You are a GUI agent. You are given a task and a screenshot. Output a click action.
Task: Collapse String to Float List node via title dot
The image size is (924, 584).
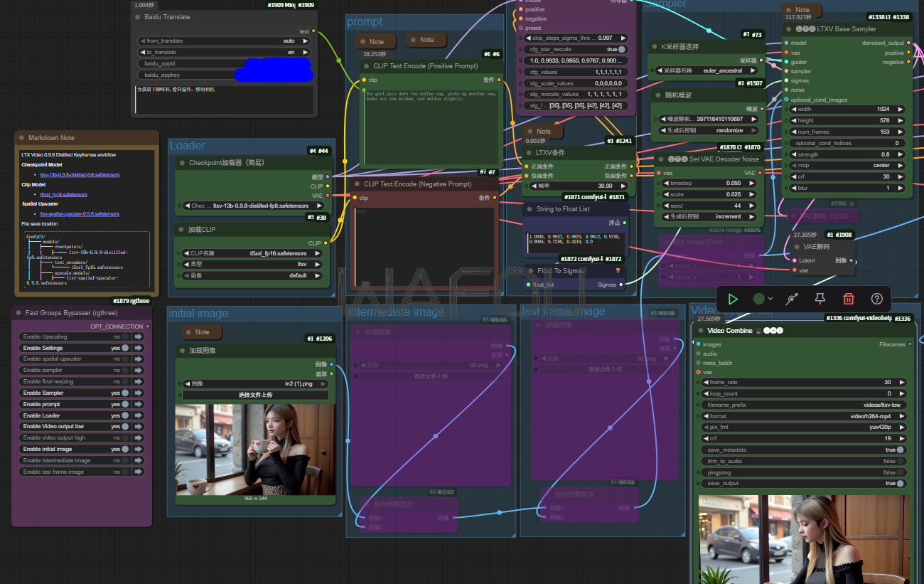(530, 209)
